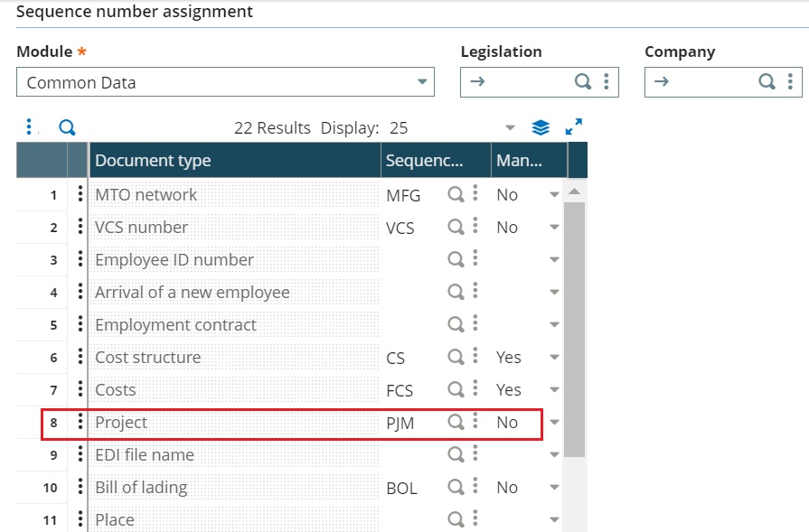Viewport: 809px width, 532px height.
Task: Expand grid to full screen view
Action: (x=573, y=127)
